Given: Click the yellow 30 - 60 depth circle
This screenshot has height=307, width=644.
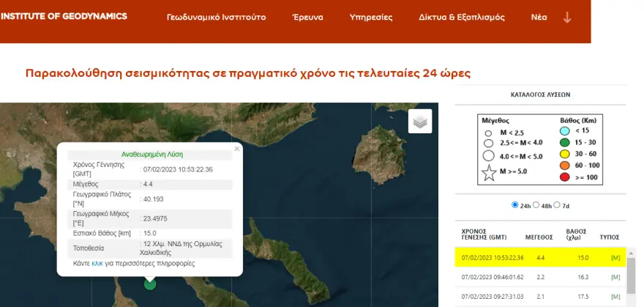Looking at the screenshot, I should click(x=563, y=155).
